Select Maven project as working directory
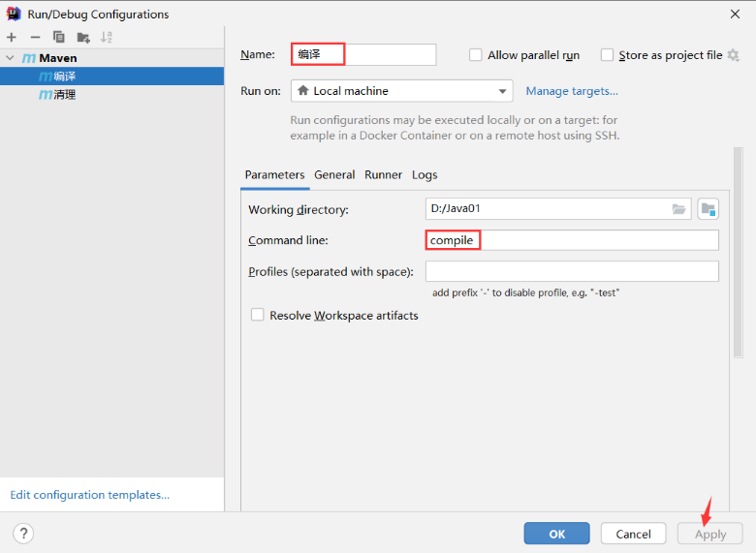Viewport: 756px width, 553px height. pyautogui.click(x=708, y=209)
